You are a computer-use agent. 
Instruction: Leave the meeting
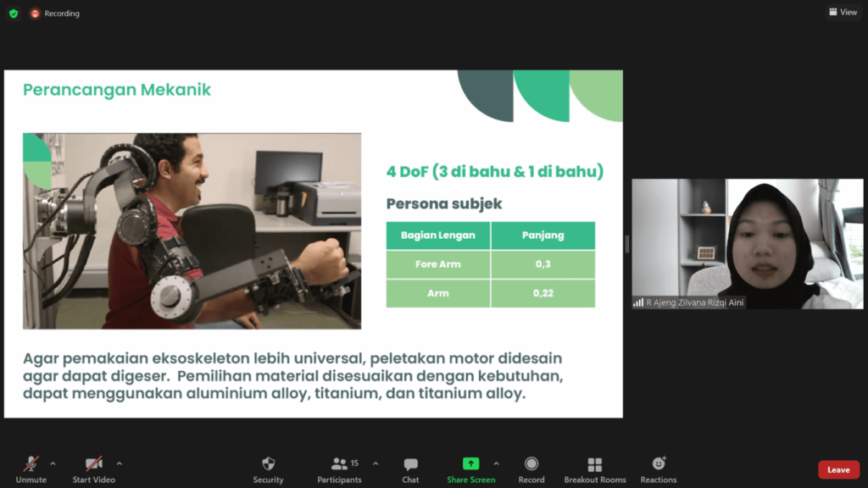(x=838, y=470)
